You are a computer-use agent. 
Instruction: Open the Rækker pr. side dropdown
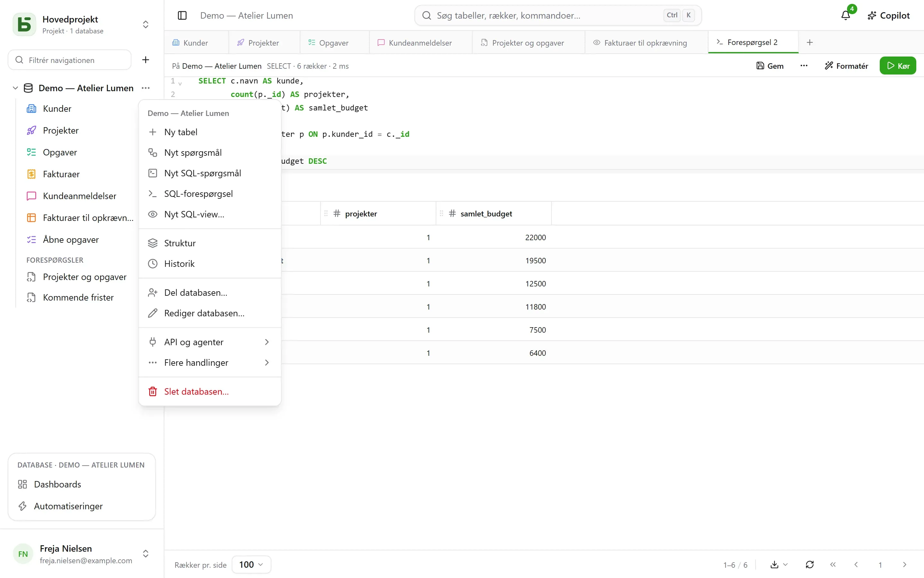[251, 565]
